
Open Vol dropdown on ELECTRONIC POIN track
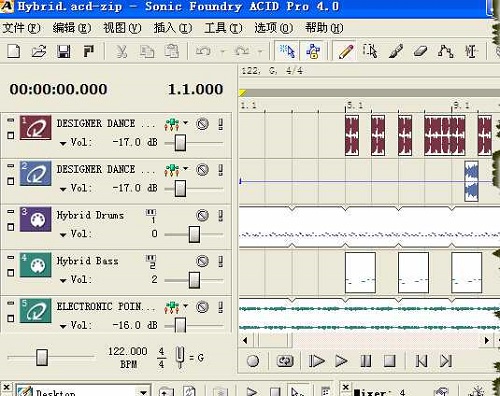63,326
